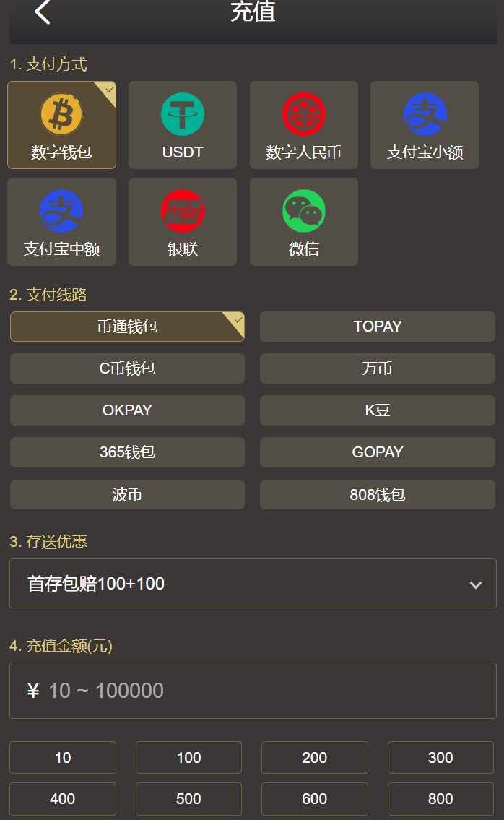Tap the 500 quick amount button
Screen dimensions: 504x820
(188, 799)
